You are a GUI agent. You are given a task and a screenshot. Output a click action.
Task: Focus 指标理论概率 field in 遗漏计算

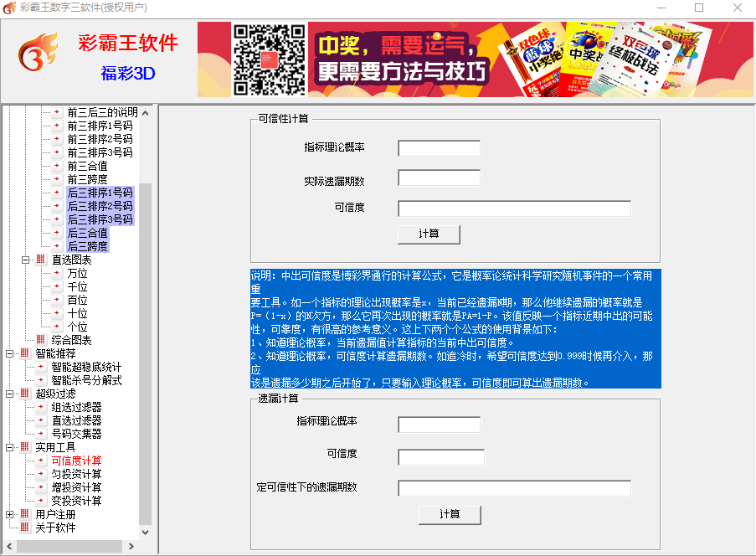click(x=440, y=425)
